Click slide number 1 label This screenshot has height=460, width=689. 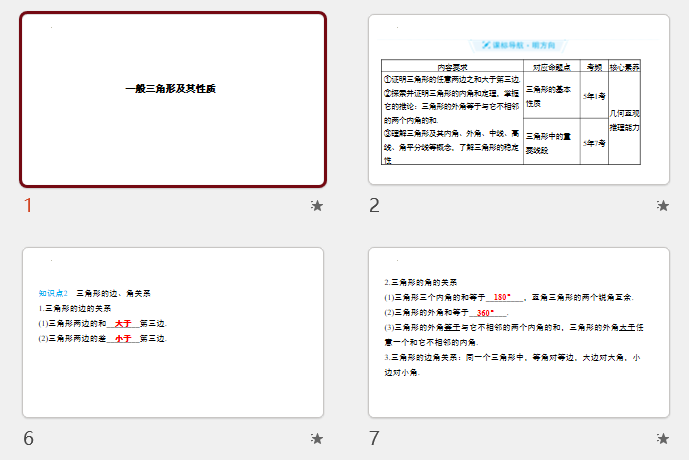[29, 206]
